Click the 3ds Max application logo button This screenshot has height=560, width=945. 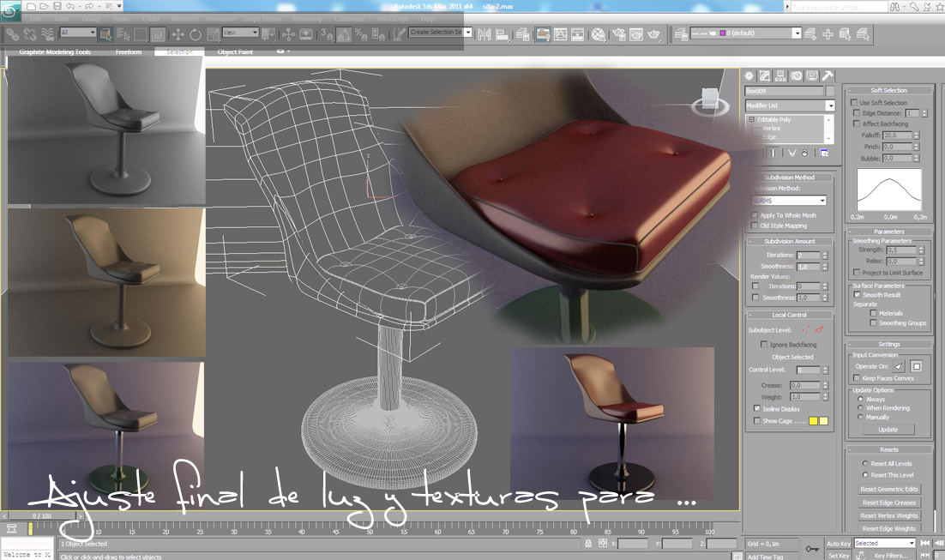click(x=10, y=10)
